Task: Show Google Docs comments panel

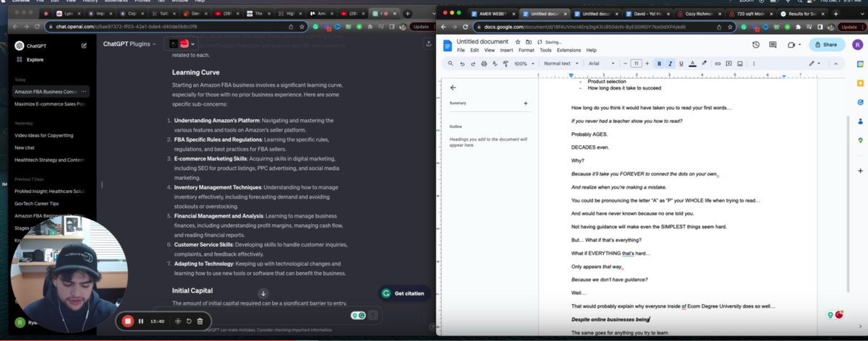Action: (773, 45)
